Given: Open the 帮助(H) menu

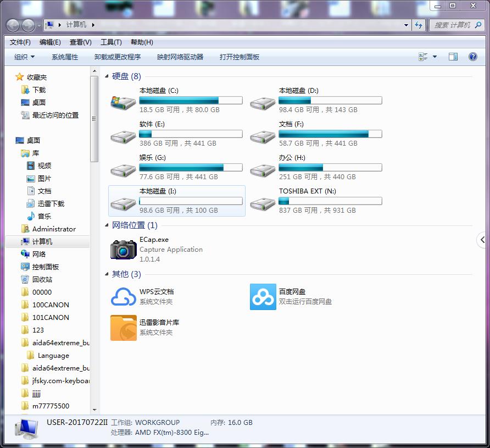Looking at the screenshot, I should tap(142, 42).
